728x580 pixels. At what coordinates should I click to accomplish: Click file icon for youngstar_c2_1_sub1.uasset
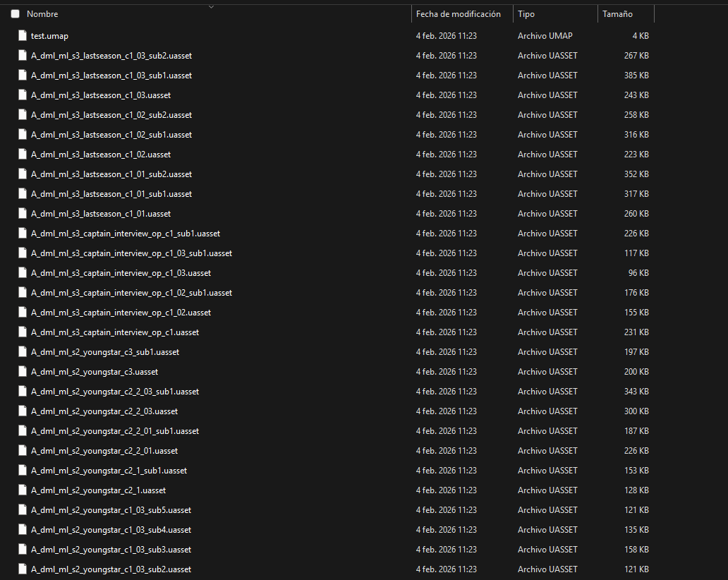click(x=23, y=471)
